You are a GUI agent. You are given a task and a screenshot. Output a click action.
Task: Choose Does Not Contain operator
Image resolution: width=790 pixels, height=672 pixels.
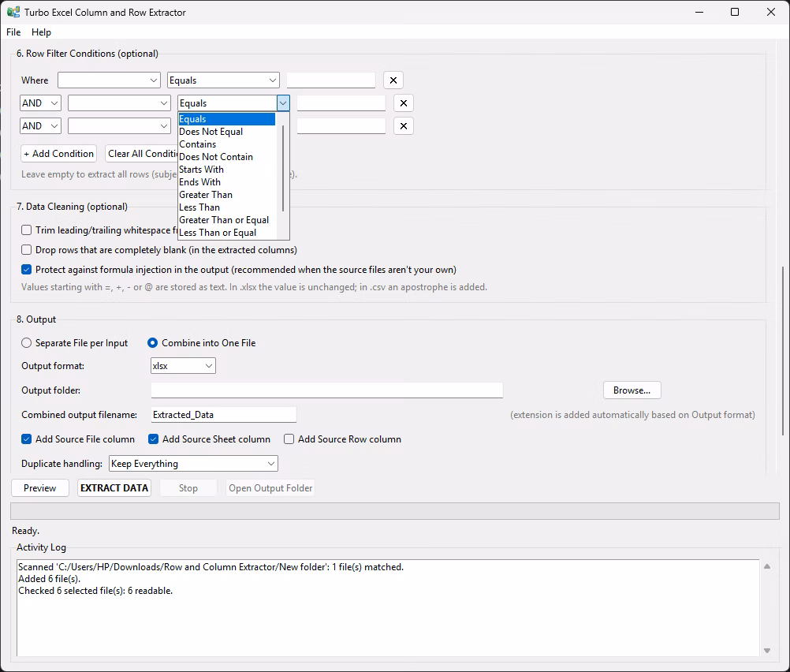(227, 157)
